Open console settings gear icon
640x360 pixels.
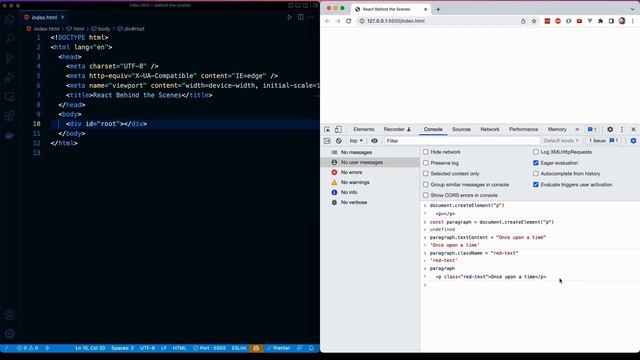coord(633,141)
